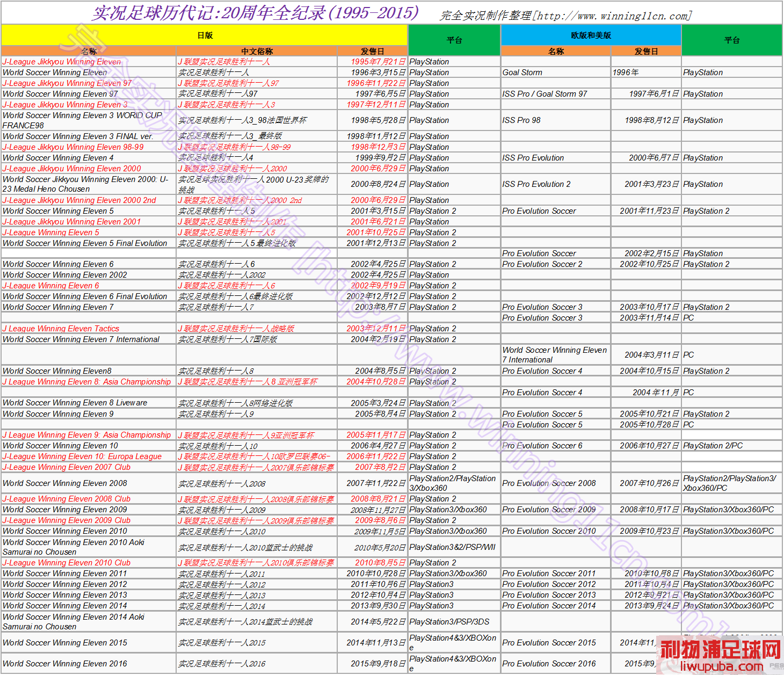Click platform cell PlayStation3&2/PSP/WII
Image resolution: width=784 pixels, height=675 pixels.
coord(454,547)
